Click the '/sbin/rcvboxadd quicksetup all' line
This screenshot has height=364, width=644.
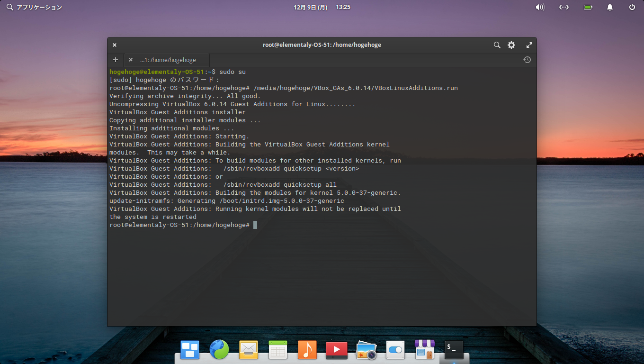(223, 185)
